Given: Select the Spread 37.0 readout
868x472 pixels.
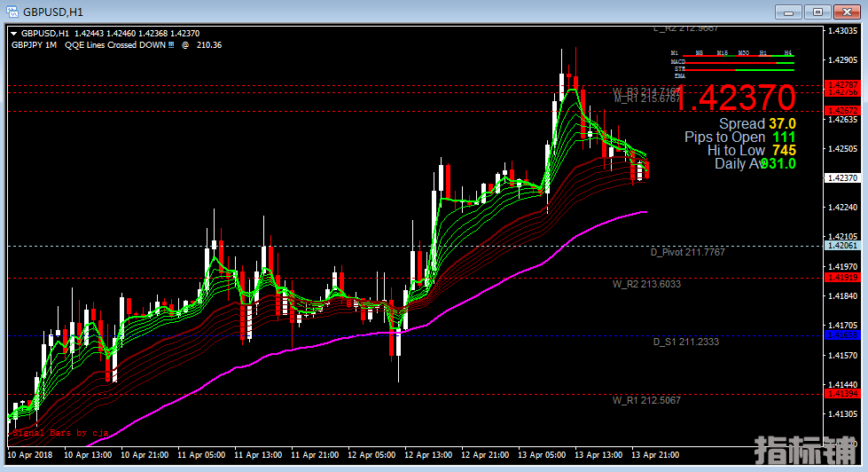Looking at the screenshot, I should pyautogui.click(x=757, y=123).
